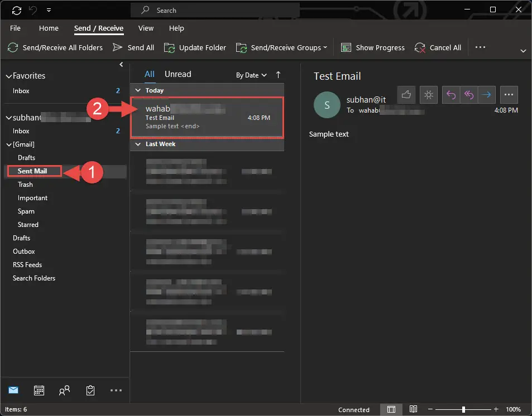
Task: Open the Trash folder
Action: 25,185
